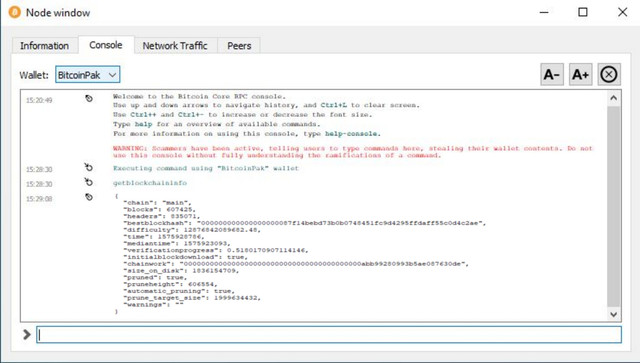Click the 15:28:30 timestamp next to getblockchaininfo
Viewport: 640px width, 363px height.
39,184
